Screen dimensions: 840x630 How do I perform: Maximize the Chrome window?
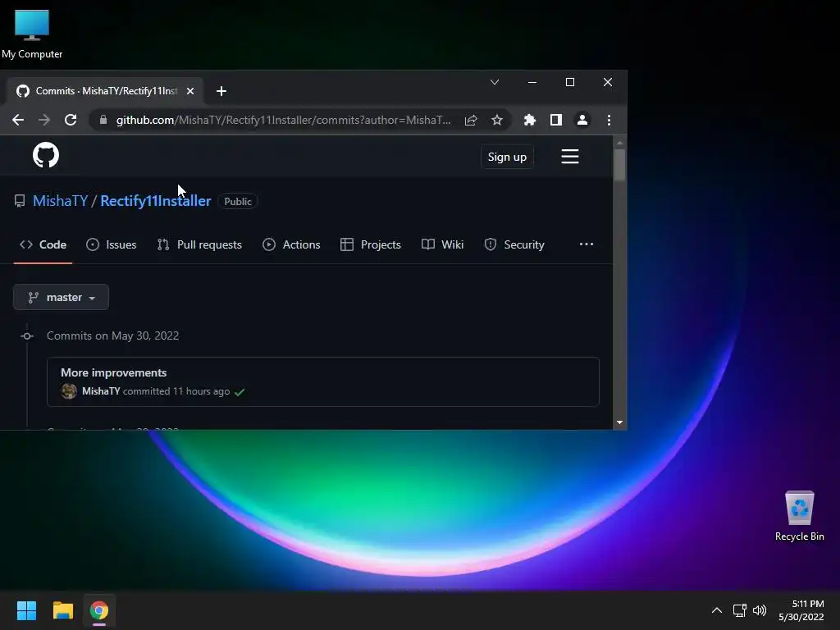click(570, 82)
